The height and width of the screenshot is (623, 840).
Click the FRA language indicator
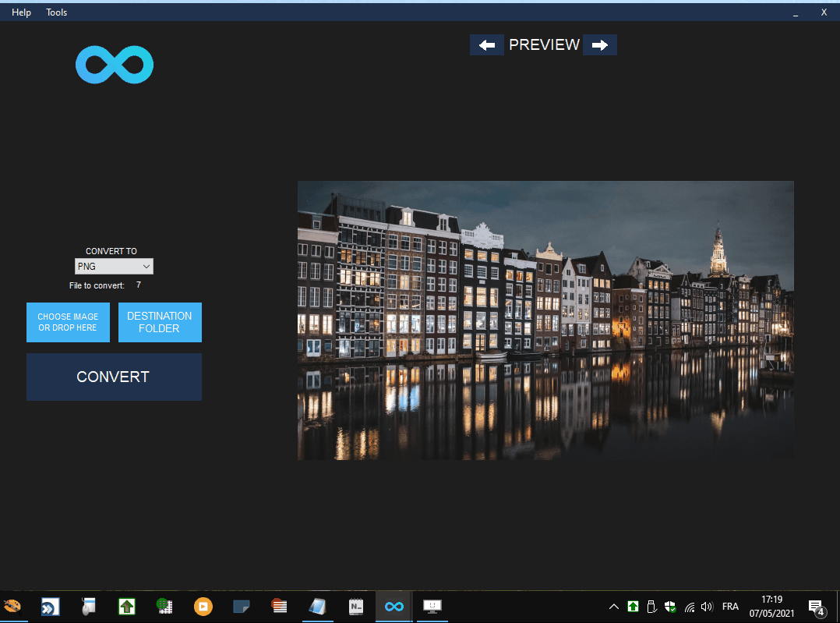pos(730,607)
